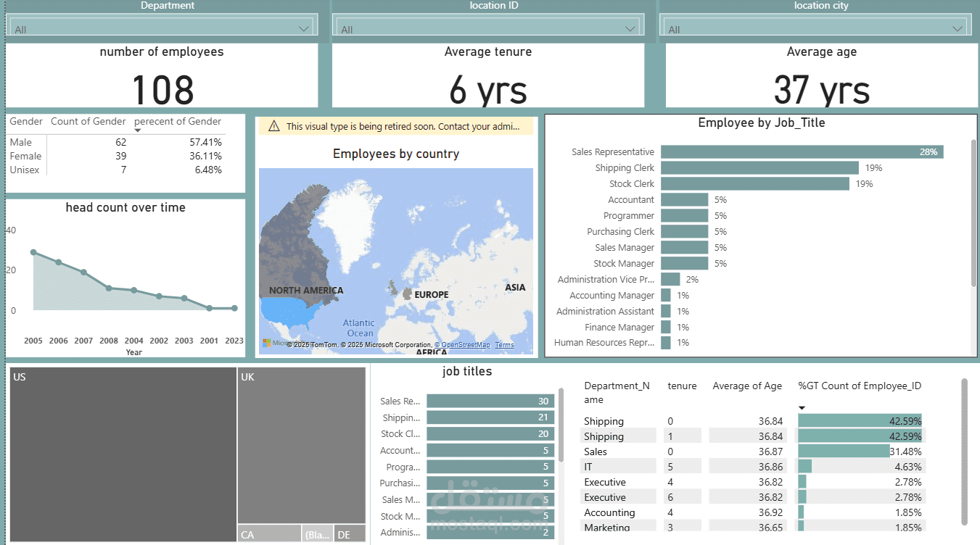Select the (Bla... block in the treemap
Viewport: 980px width, 545px height.
(x=318, y=533)
